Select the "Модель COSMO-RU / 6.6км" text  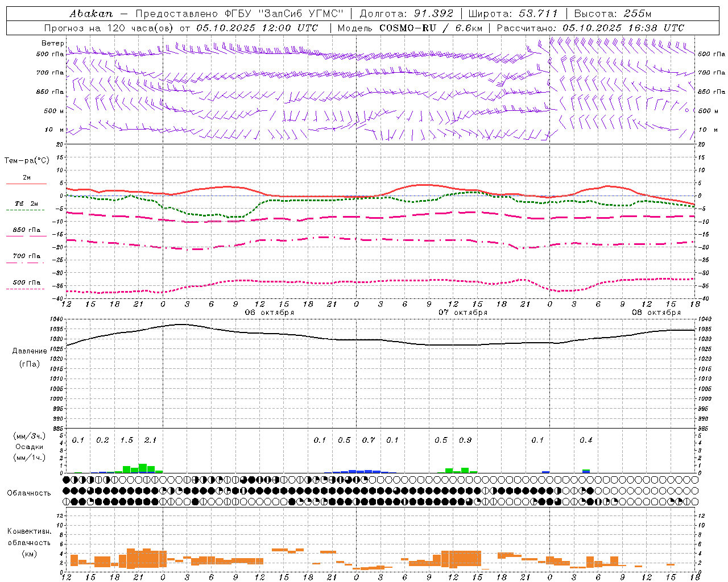[x=410, y=28]
